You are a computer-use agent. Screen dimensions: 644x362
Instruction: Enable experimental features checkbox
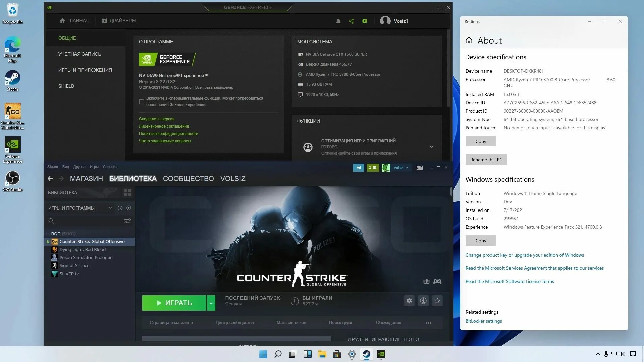[142, 102]
